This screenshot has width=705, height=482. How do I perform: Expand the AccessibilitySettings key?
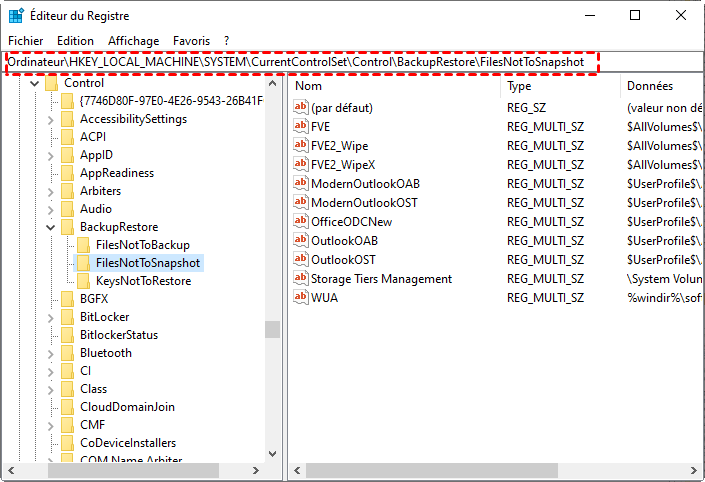[x=50, y=120]
